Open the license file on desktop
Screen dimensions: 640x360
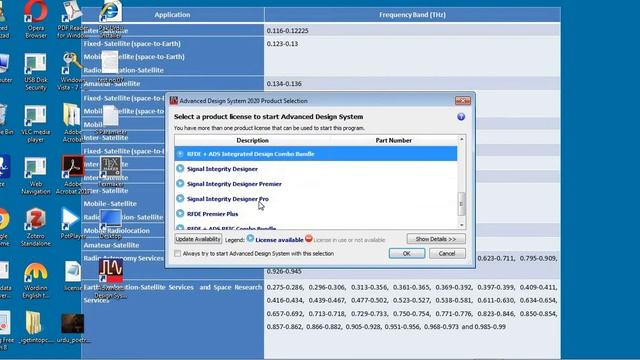coord(73,276)
